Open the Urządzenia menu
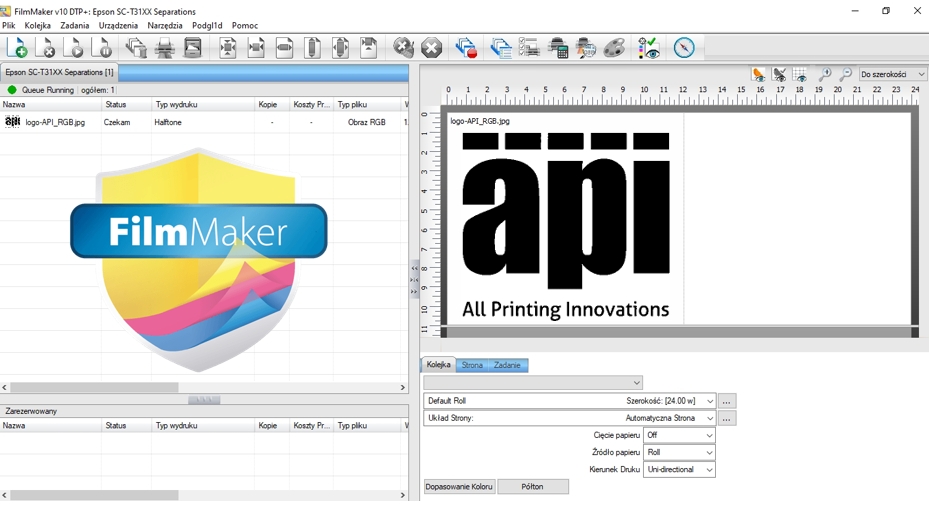The width and height of the screenshot is (929, 505). click(x=118, y=26)
